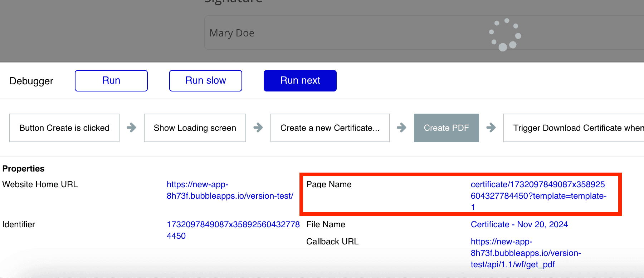The image size is (644, 278).
Task: Click the Run button in the debugger
Action: (x=111, y=81)
